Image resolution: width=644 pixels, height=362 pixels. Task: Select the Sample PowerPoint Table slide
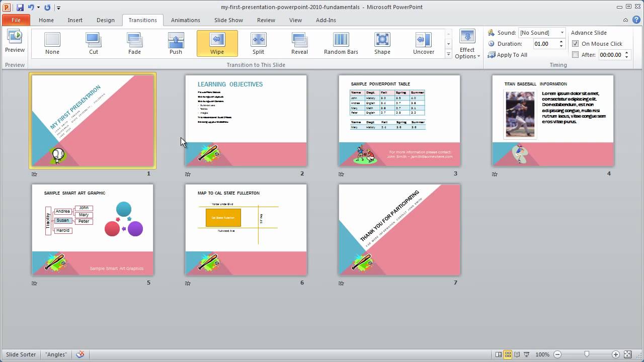[399, 121]
